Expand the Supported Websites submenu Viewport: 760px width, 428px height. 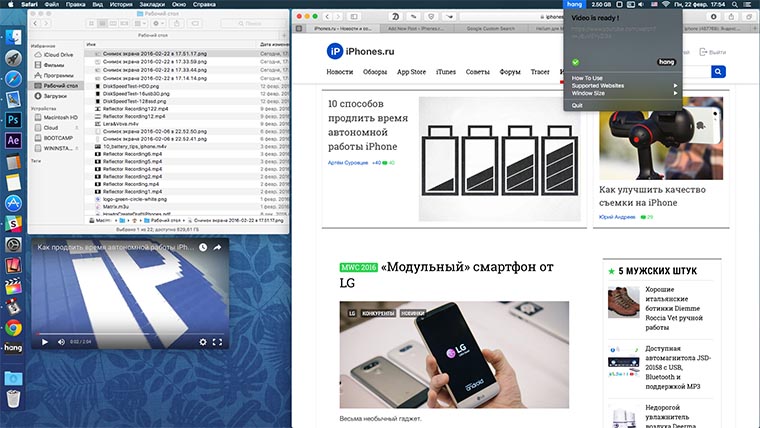623,86
